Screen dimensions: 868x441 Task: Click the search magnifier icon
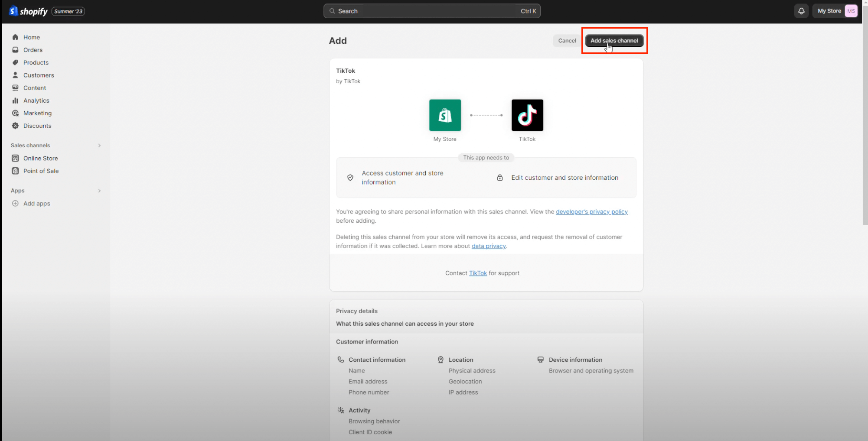[332, 11]
